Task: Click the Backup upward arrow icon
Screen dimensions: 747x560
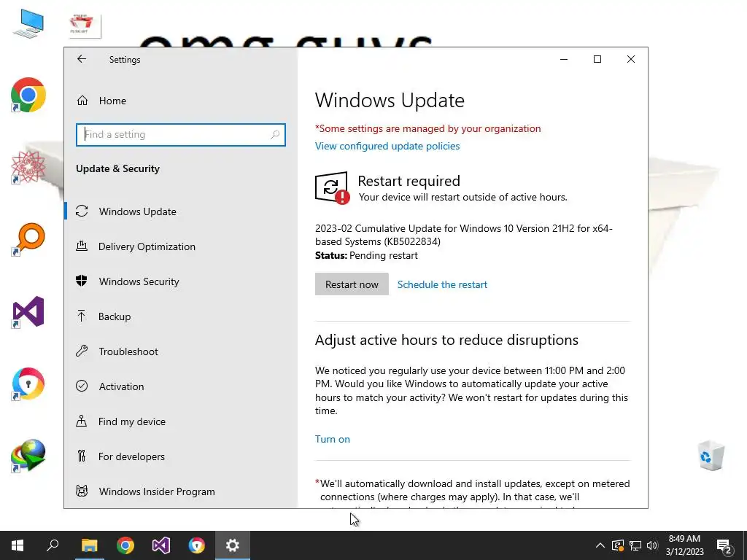Action: (x=82, y=316)
